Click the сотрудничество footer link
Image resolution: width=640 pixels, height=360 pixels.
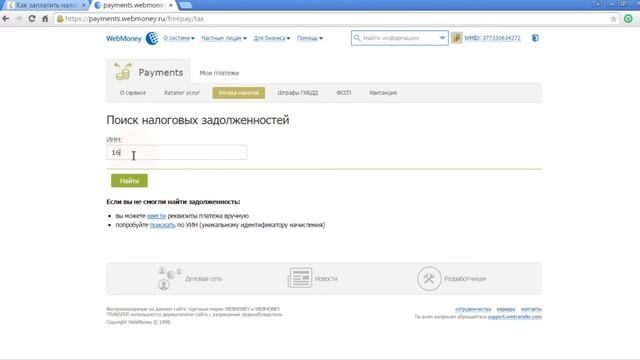(x=473, y=309)
